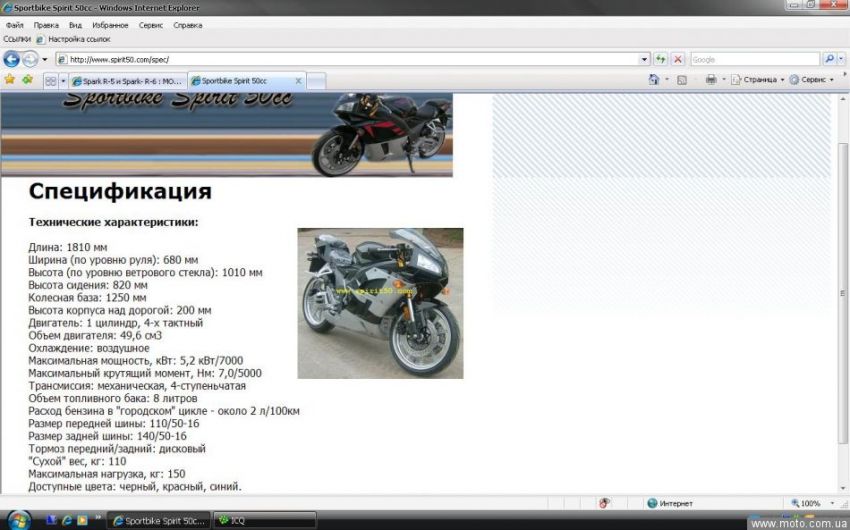This screenshot has width=850, height=530.
Task: Click the text line Высота сидения: 820 мм
Action: pyautogui.click(x=88, y=285)
